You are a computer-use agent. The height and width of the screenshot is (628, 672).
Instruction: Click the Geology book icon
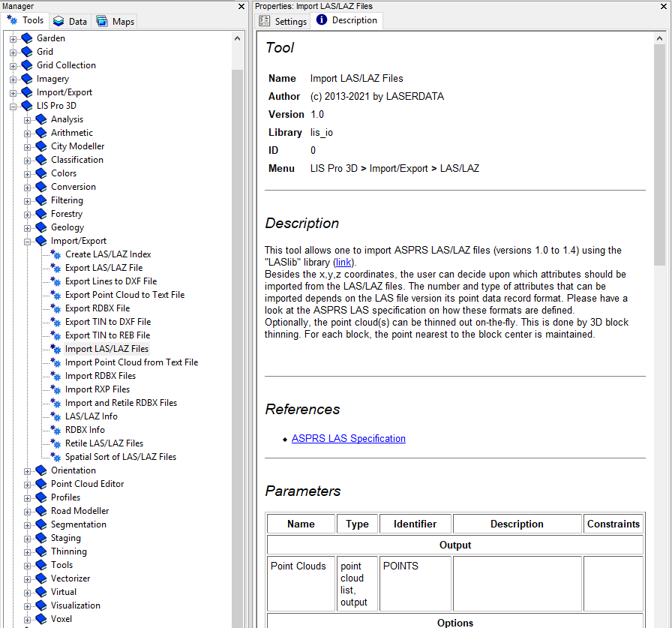click(x=41, y=227)
